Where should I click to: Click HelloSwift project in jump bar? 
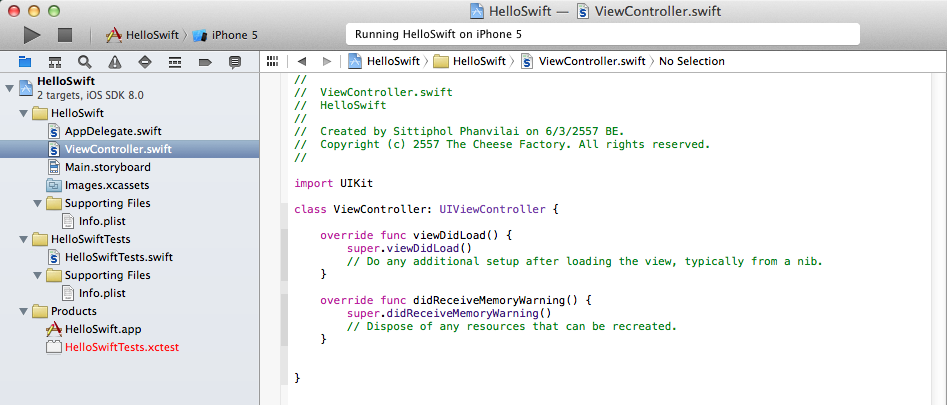point(384,61)
